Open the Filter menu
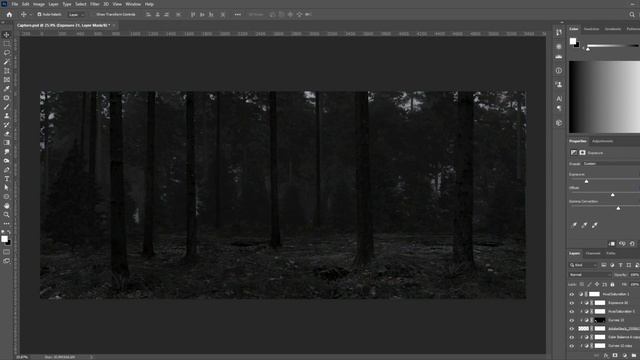Viewport: 640px width, 360px height. pyautogui.click(x=94, y=4)
